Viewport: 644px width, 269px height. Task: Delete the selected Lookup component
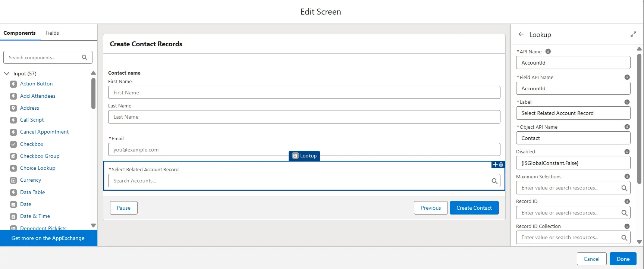[x=501, y=165]
